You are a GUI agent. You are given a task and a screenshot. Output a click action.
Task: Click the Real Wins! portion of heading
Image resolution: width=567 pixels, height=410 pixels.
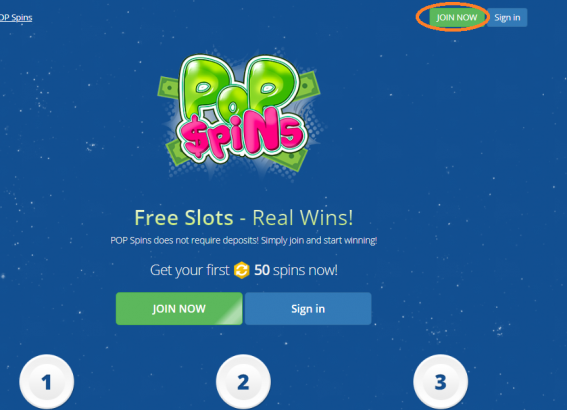303,218
